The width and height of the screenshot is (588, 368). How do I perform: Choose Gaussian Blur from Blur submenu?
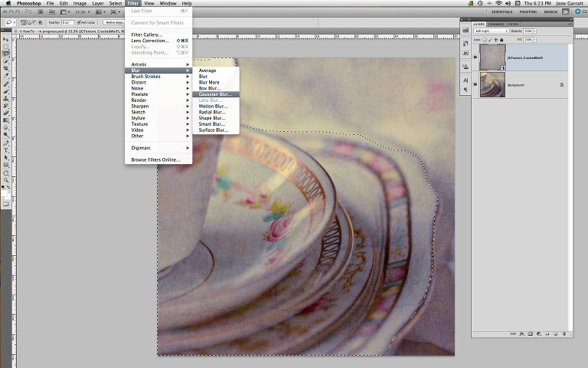tap(216, 94)
